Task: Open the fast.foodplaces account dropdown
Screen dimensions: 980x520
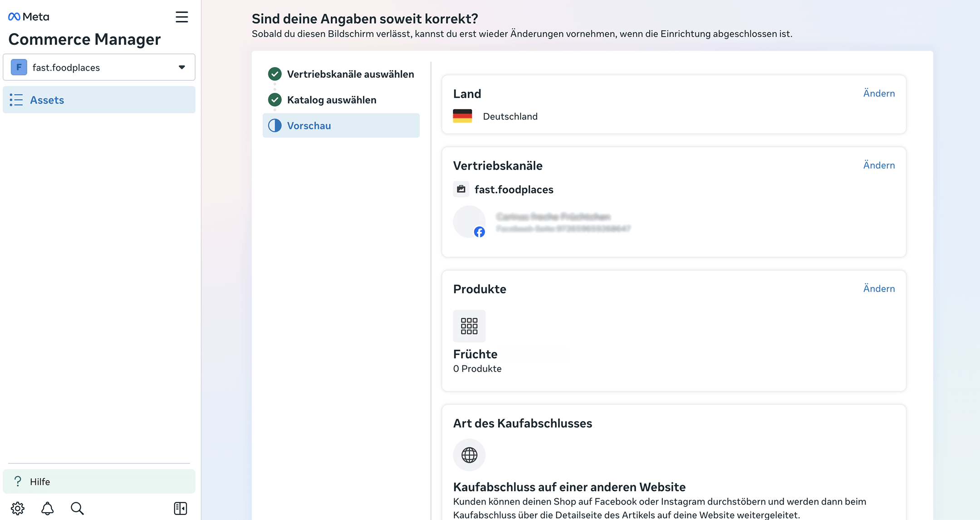Action: pyautogui.click(x=99, y=68)
